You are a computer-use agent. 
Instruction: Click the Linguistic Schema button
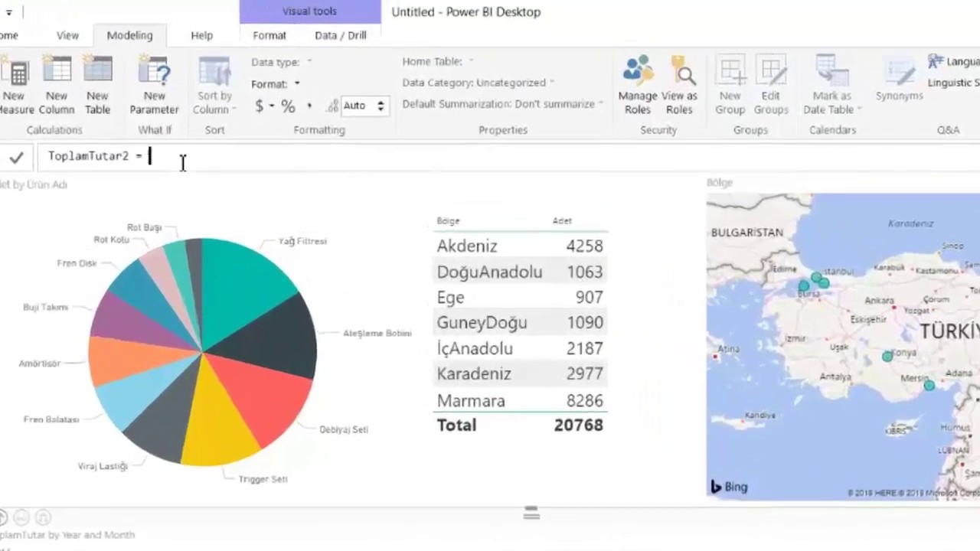click(x=953, y=83)
